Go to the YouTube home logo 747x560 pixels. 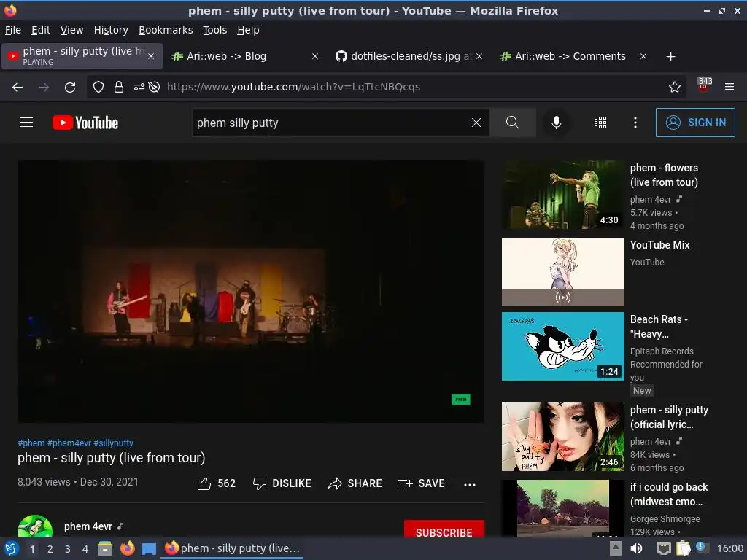click(85, 122)
